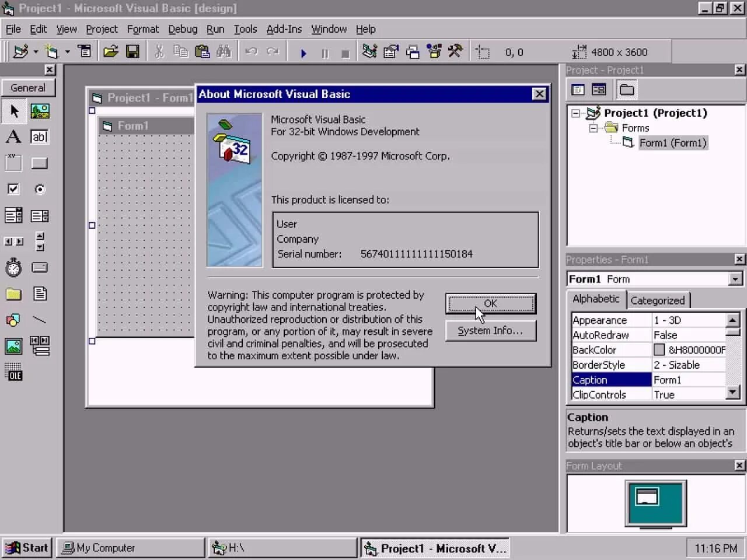Viewport: 747px width, 560px height.
Task: Switch to the Alphabetic tab
Action: [x=596, y=299]
